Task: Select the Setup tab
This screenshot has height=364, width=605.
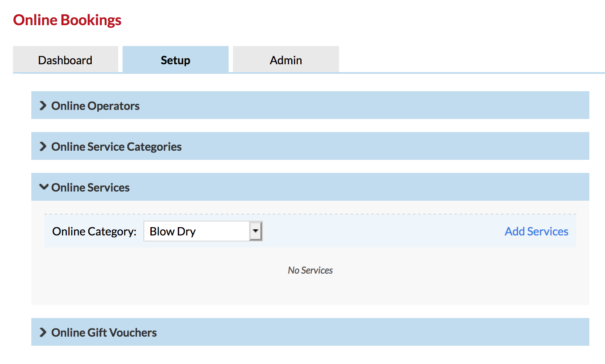Action: pos(175,60)
